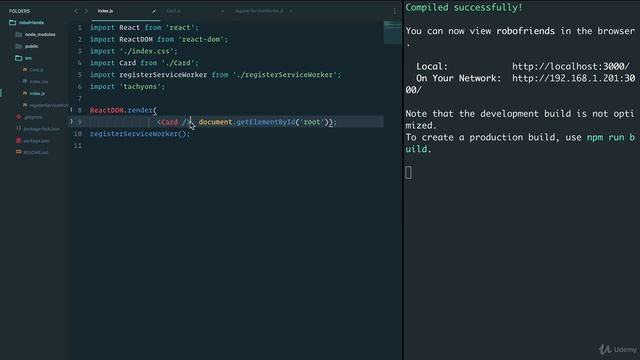Open package-lock.json in the sidebar
This screenshot has height=360, width=640.
[x=38, y=129]
